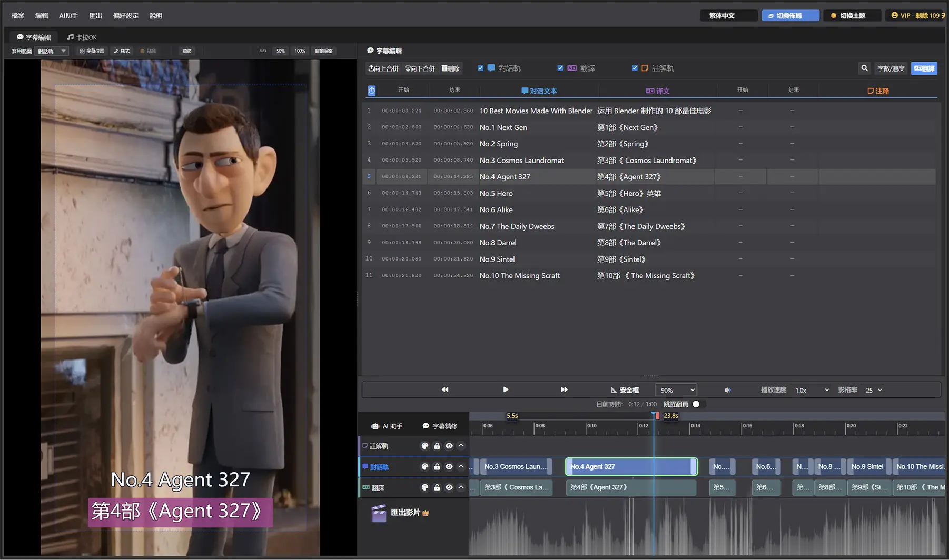This screenshot has height=560, width=949.
Task: Open the 匯出 menu
Action: point(95,15)
